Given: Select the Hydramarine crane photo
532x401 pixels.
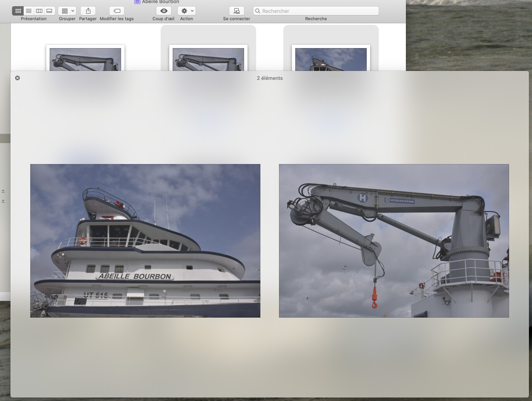Looking at the screenshot, I should (394, 240).
